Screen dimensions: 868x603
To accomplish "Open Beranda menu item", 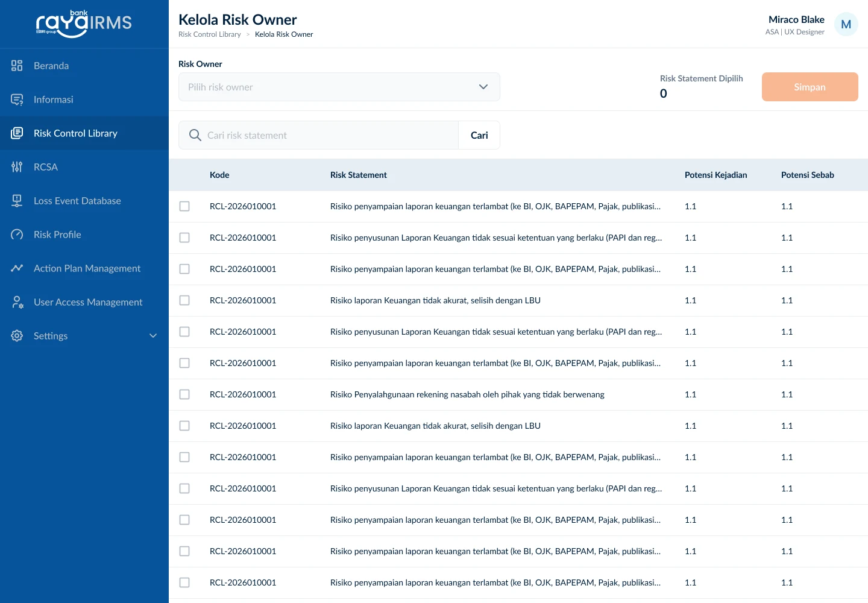I will click(84, 66).
